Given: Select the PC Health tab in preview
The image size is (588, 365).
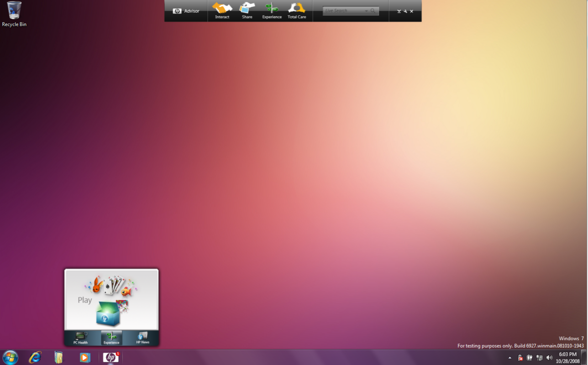Looking at the screenshot, I should [x=80, y=338].
